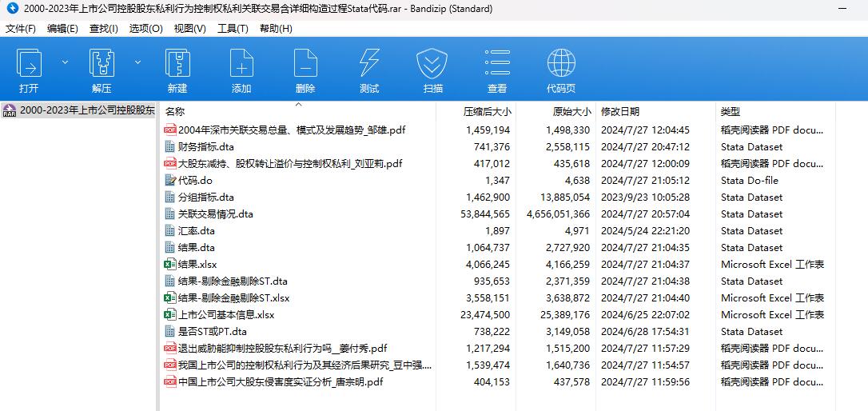The image size is (868, 411).
Task: Click the Stata Do-file type cell
Action: (x=749, y=181)
